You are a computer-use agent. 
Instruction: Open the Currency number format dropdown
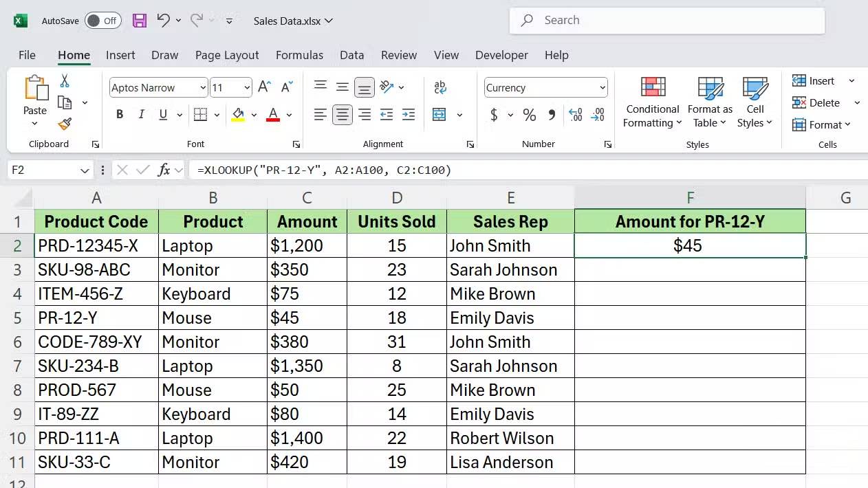[x=602, y=87]
